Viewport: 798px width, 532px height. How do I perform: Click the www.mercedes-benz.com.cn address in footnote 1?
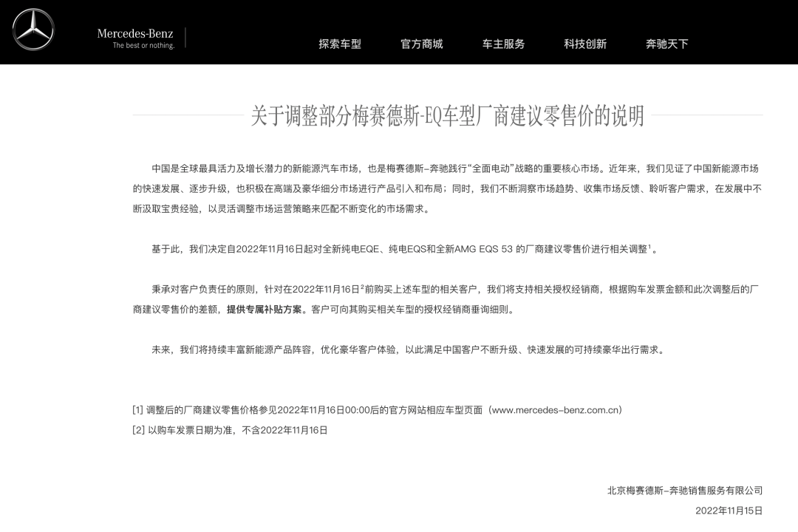554,410
